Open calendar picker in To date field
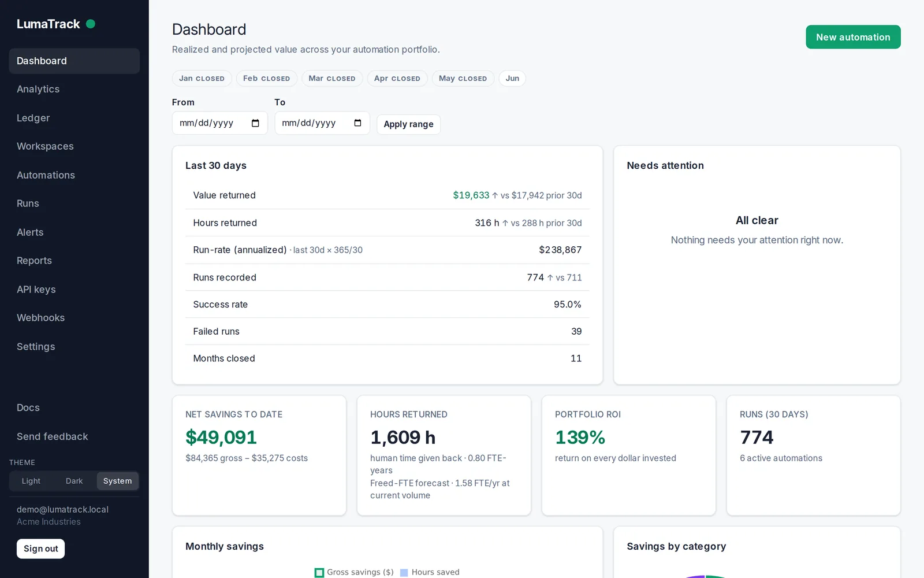The width and height of the screenshot is (924, 578). [357, 123]
